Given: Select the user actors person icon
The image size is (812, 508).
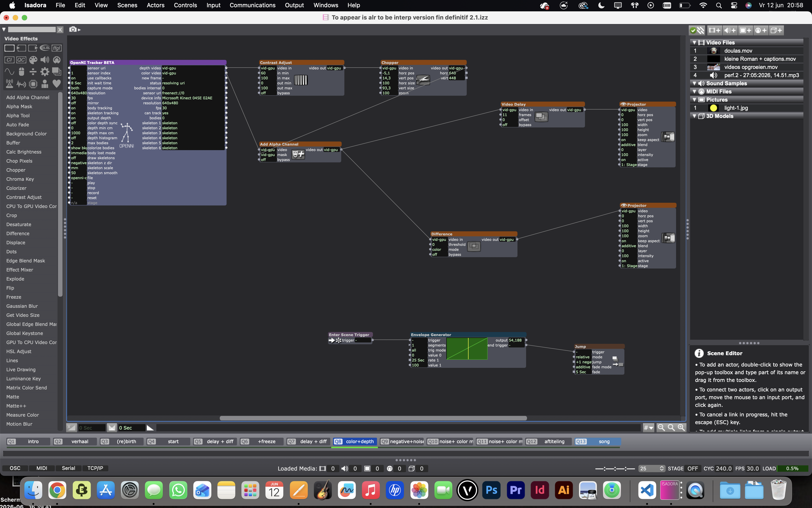Looking at the screenshot, I should (45, 84).
